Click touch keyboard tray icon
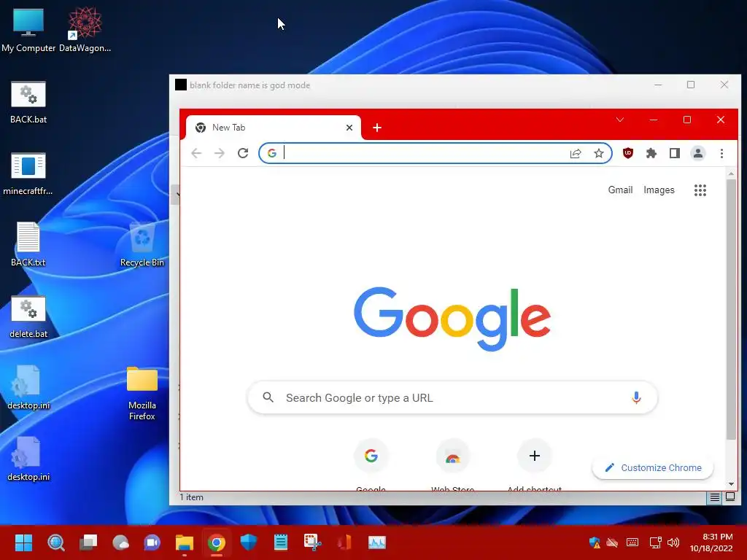 pos(632,542)
